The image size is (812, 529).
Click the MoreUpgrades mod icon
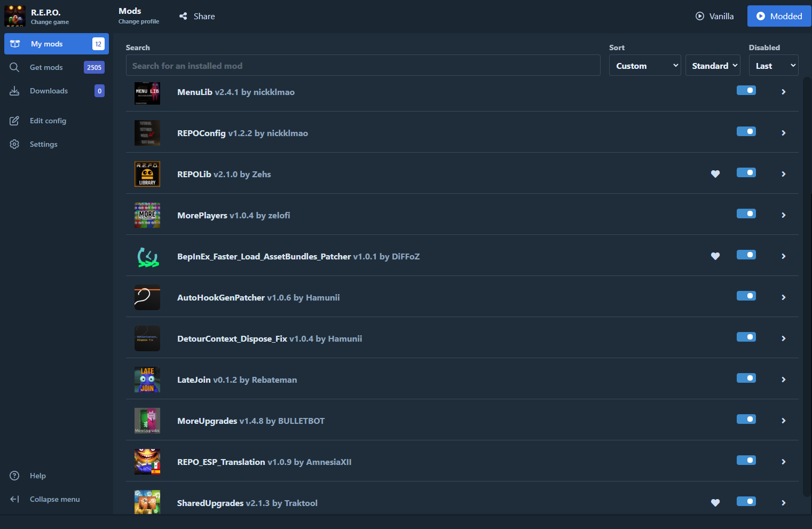pyautogui.click(x=147, y=421)
